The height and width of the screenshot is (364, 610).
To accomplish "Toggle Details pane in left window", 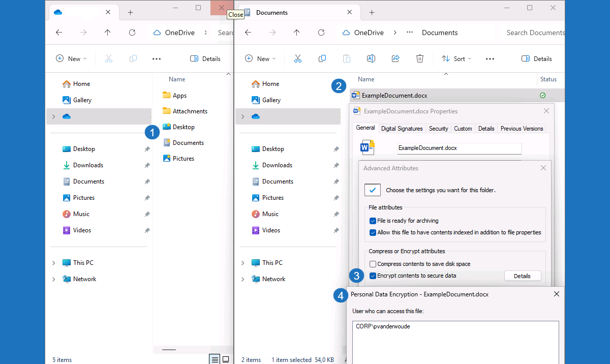I will [205, 58].
